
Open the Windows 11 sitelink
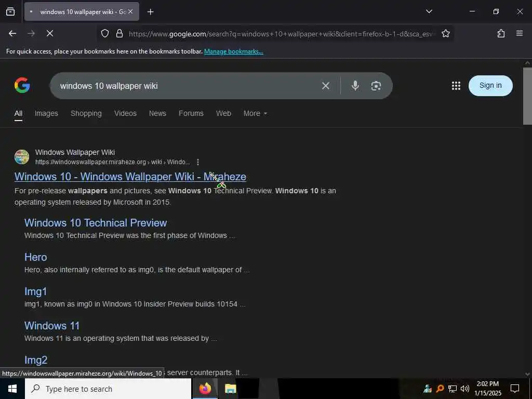click(52, 326)
